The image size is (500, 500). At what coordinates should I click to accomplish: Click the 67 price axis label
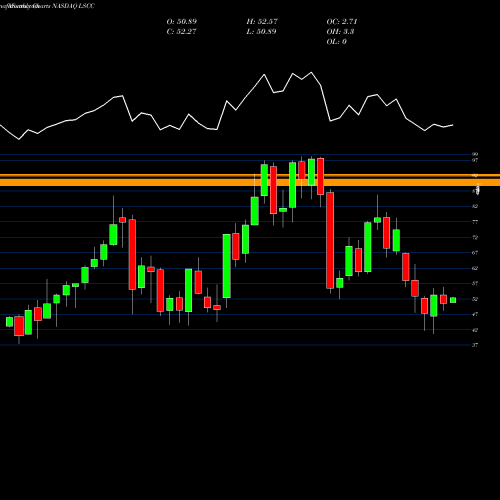[475, 253]
